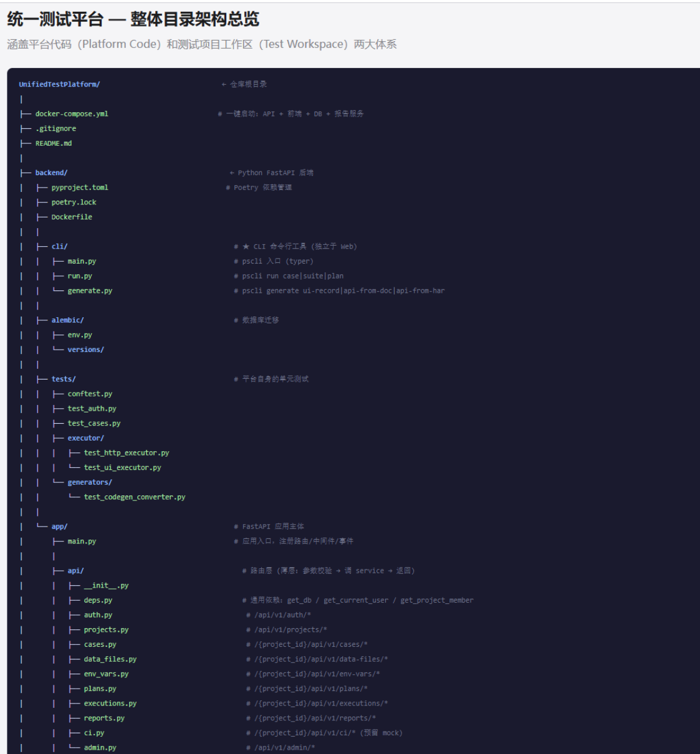Click the /api/v1/auth/* comment
Image resolution: width=700 pixels, height=754 pixels.
pos(279,615)
